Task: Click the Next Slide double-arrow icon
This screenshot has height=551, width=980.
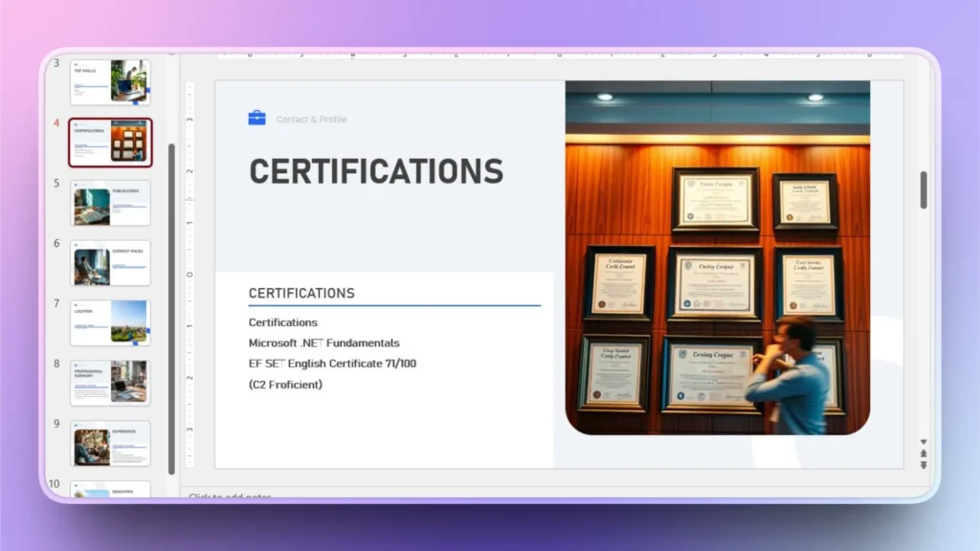Action: pyautogui.click(x=923, y=464)
